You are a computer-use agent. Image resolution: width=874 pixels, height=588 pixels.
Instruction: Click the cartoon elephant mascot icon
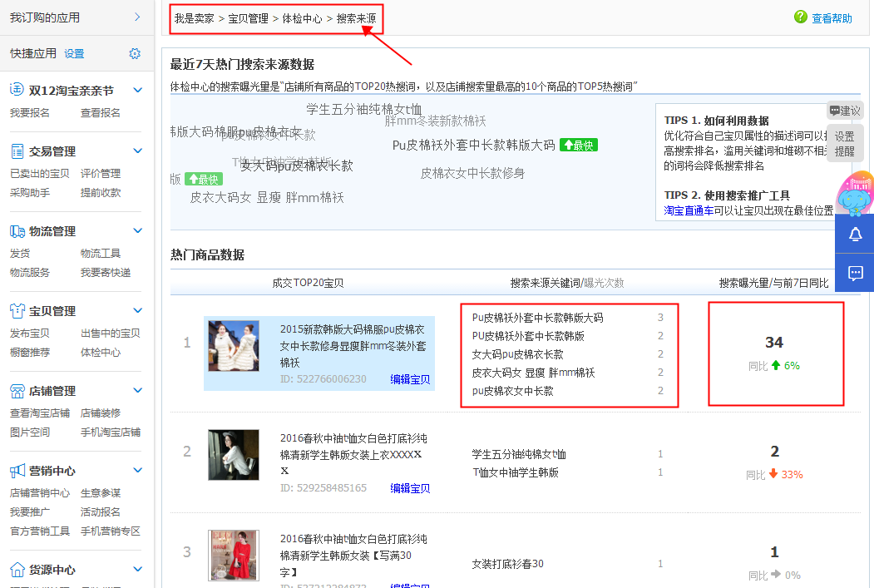tap(855, 194)
